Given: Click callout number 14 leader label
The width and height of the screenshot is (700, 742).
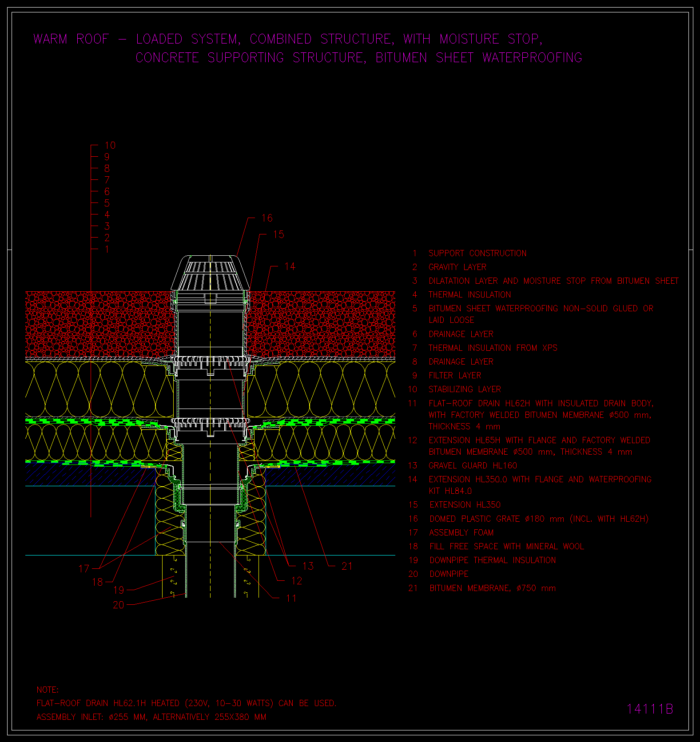Looking at the screenshot, I should [x=290, y=266].
